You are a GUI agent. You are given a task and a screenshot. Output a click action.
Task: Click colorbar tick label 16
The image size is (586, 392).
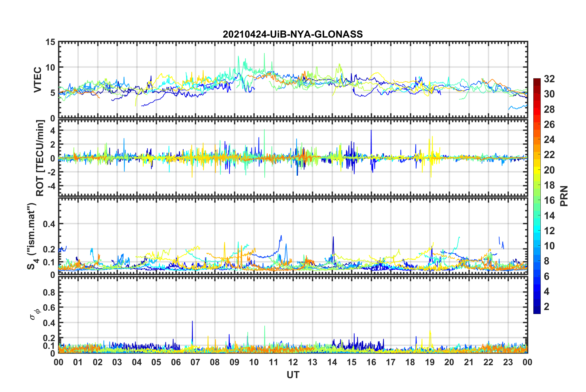(549, 200)
